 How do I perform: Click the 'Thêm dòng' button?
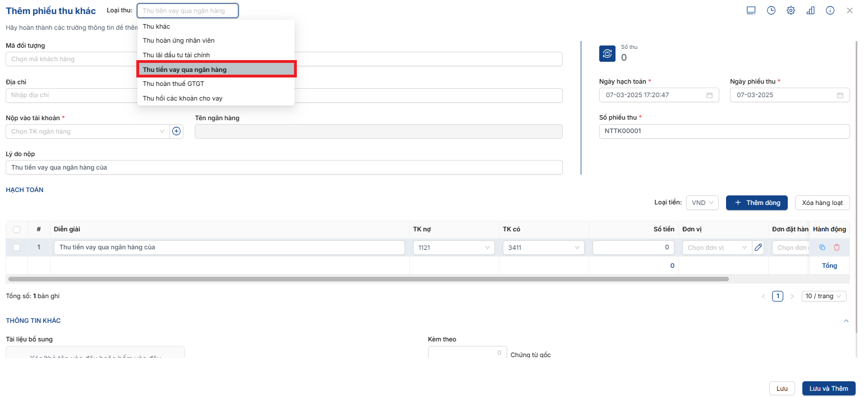pos(756,203)
